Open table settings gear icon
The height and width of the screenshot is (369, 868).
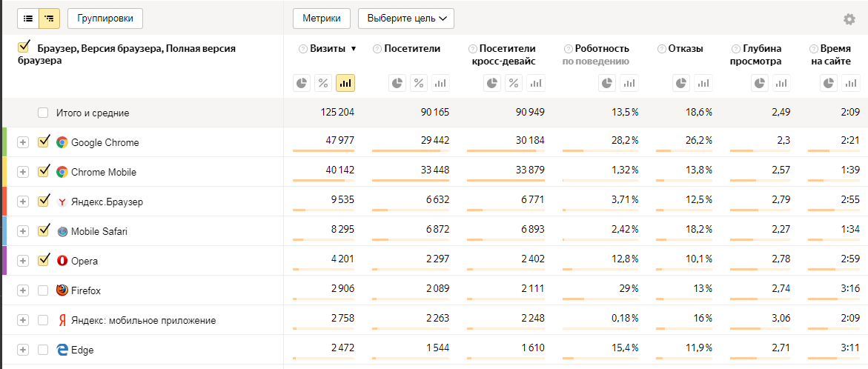pos(849,19)
